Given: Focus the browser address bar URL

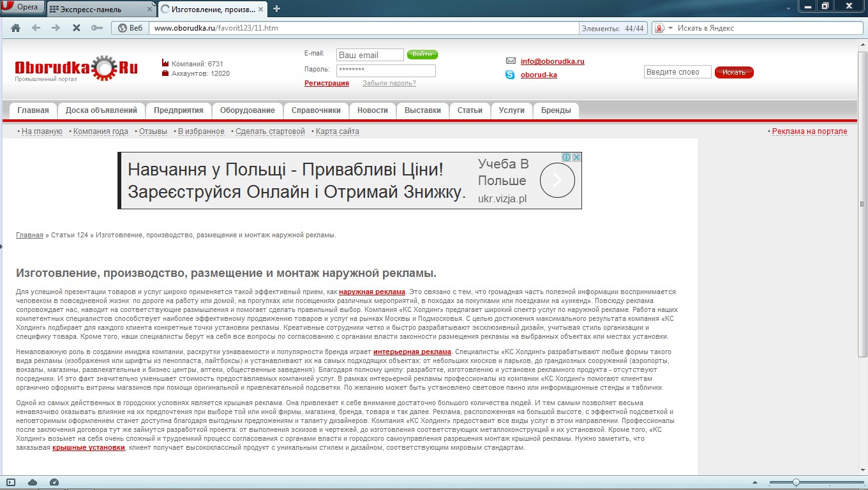Looking at the screenshot, I should pyautogui.click(x=365, y=28).
